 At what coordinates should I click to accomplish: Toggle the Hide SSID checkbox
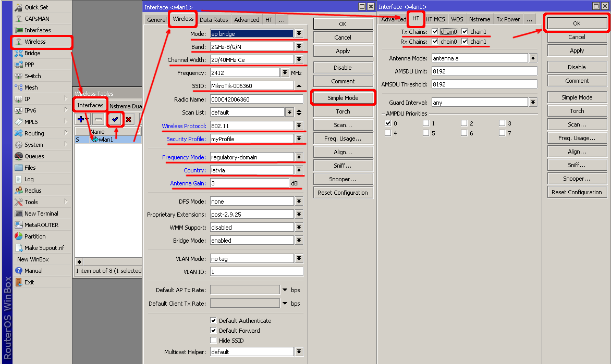(213, 340)
